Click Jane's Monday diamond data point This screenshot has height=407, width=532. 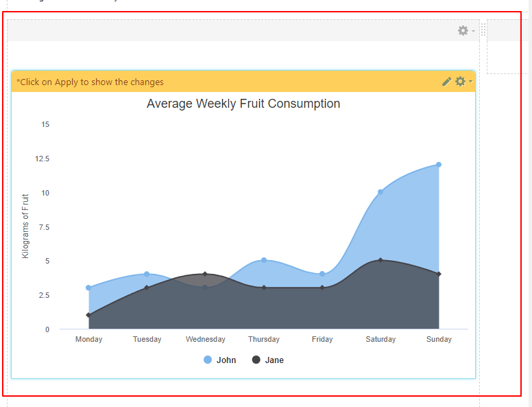tap(88, 315)
